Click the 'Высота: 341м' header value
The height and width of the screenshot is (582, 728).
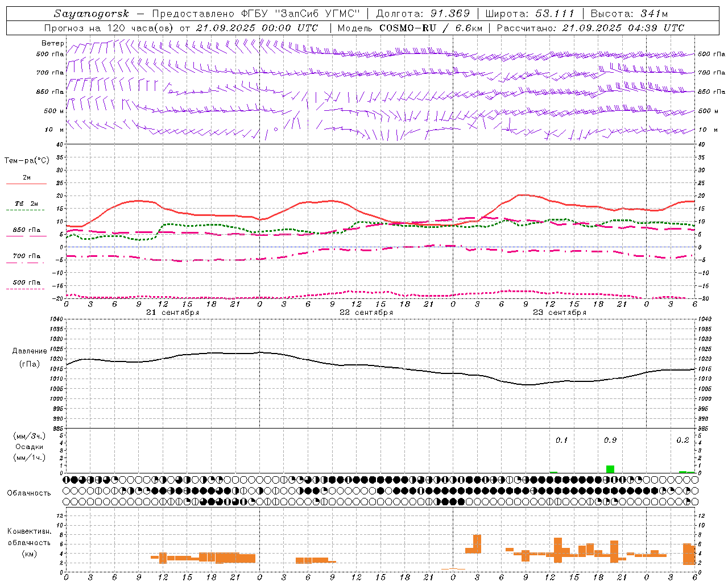[x=629, y=14]
